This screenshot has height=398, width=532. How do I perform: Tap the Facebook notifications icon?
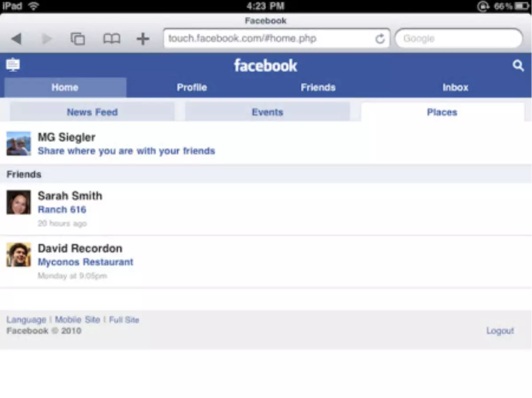point(13,66)
